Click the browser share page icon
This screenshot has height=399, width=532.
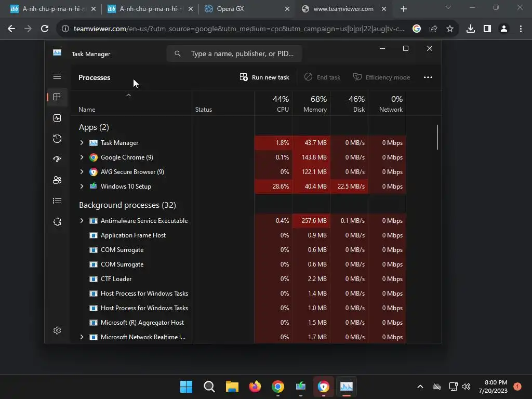[x=433, y=29]
